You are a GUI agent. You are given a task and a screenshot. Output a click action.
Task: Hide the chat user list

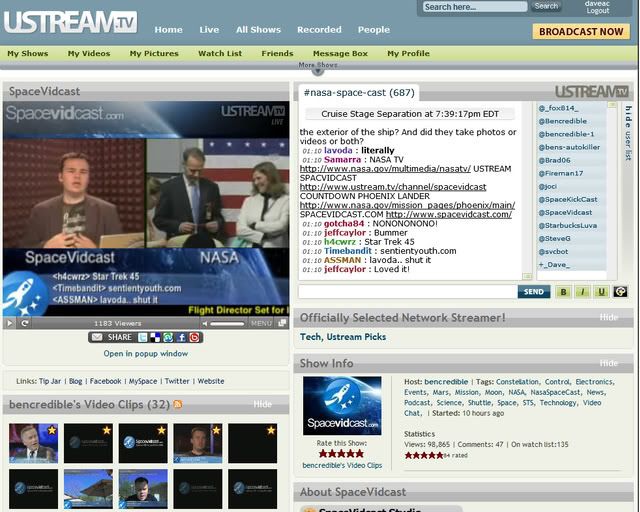pyautogui.click(x=629, y=133)
